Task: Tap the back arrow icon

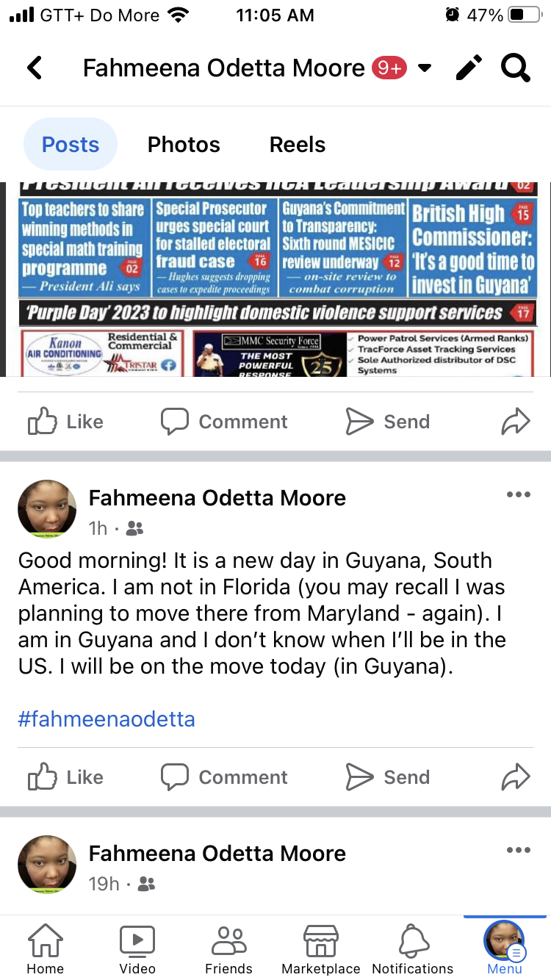Action: tap(35, 68)
